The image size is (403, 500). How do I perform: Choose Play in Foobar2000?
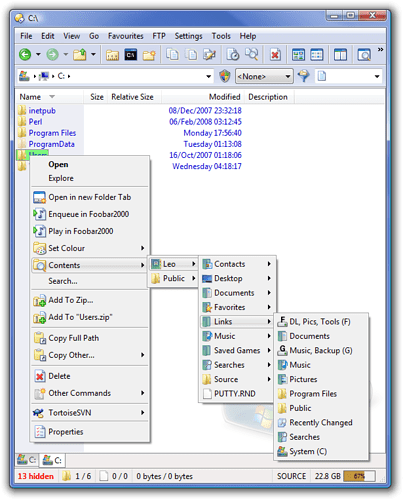(90, 231)
